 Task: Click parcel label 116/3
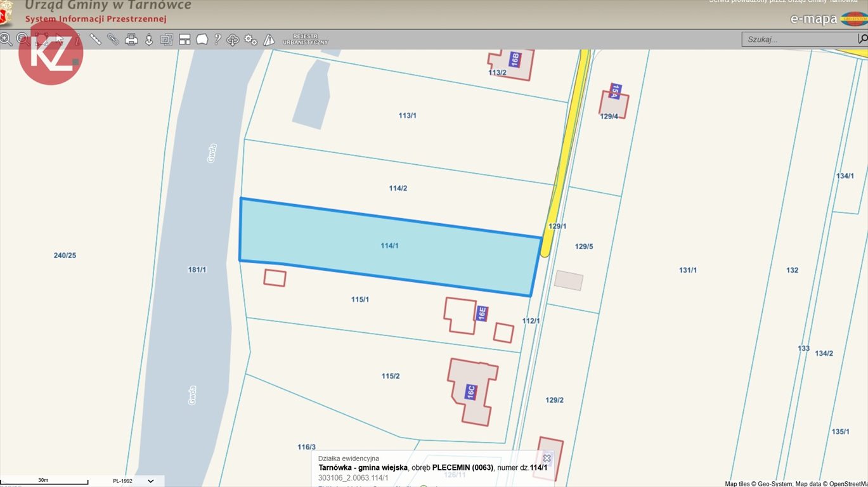307,447
